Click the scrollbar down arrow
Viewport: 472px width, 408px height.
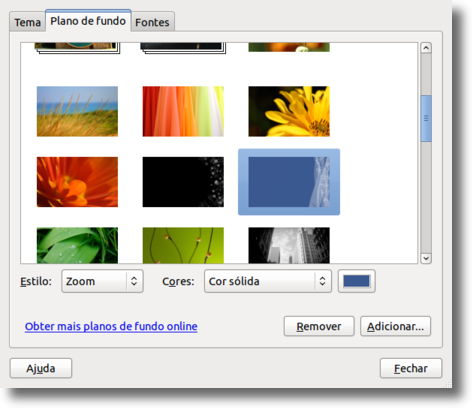tap(426, 258)
